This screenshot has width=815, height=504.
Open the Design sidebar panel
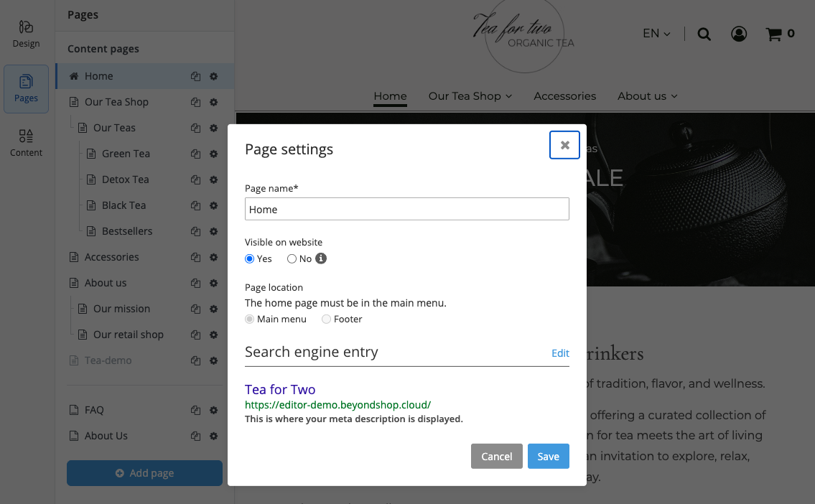pyautogui.click(x=26, y=34)
